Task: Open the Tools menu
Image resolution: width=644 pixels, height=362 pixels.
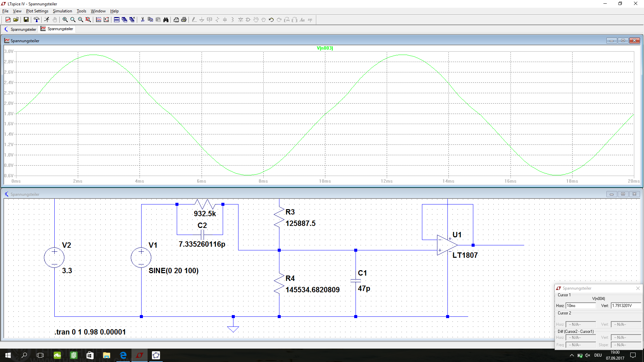Action: (82, 11)
